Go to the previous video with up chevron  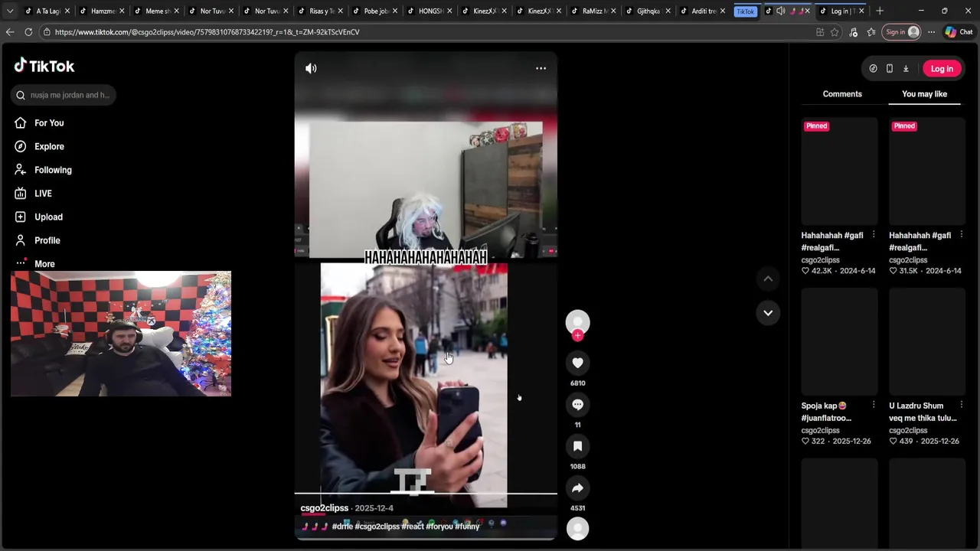tap(768, 279)
